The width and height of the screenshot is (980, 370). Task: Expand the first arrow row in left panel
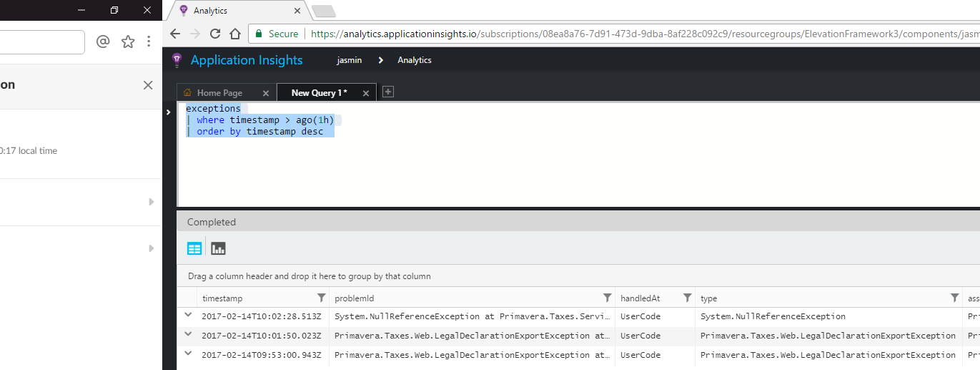click(x=151, y=202)
